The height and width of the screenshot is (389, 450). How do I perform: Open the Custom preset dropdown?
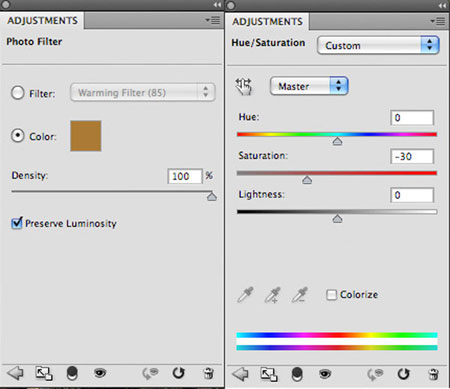click(x=378, y=45)
